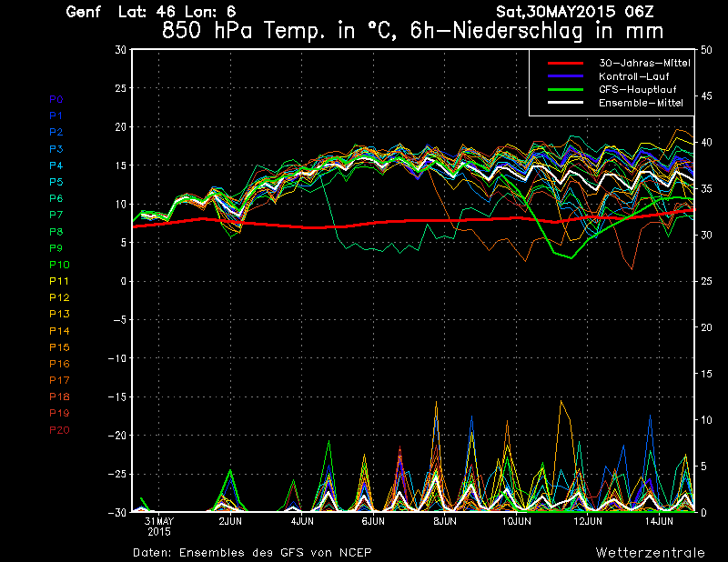The height and width of the screenshot is (562, 728).
Task: Click the '-20' temperature axis value
Action: [x=117, y=436]
